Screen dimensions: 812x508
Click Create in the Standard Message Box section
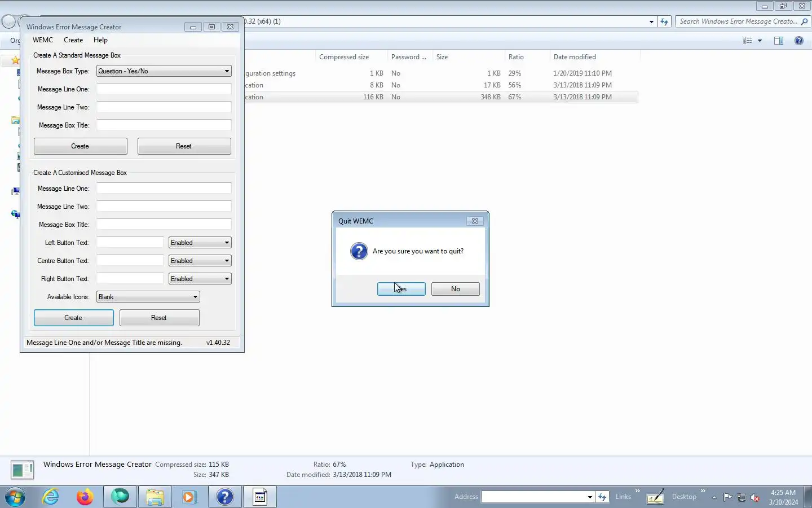pyautogui.click(x=80, y=146)
